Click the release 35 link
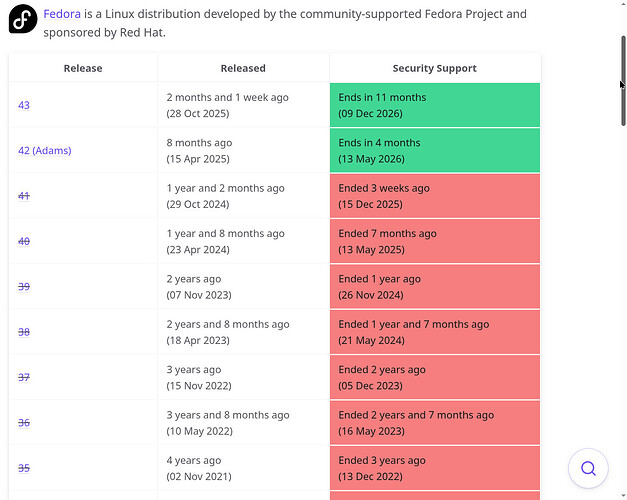The height and width of the screenshot is (500, 627). coord(24,468)
